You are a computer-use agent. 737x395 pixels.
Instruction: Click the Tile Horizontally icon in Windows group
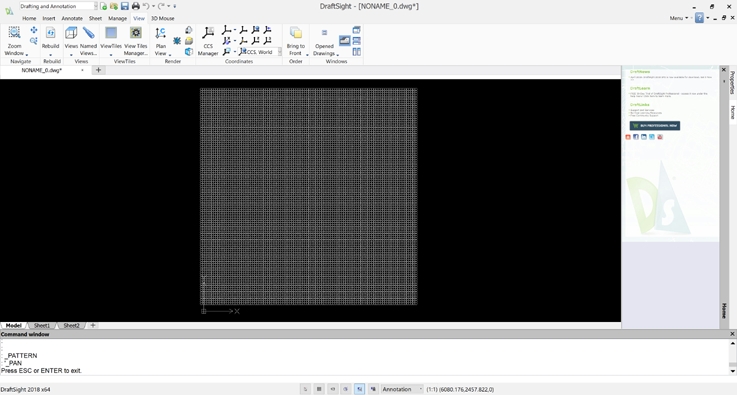357,41
